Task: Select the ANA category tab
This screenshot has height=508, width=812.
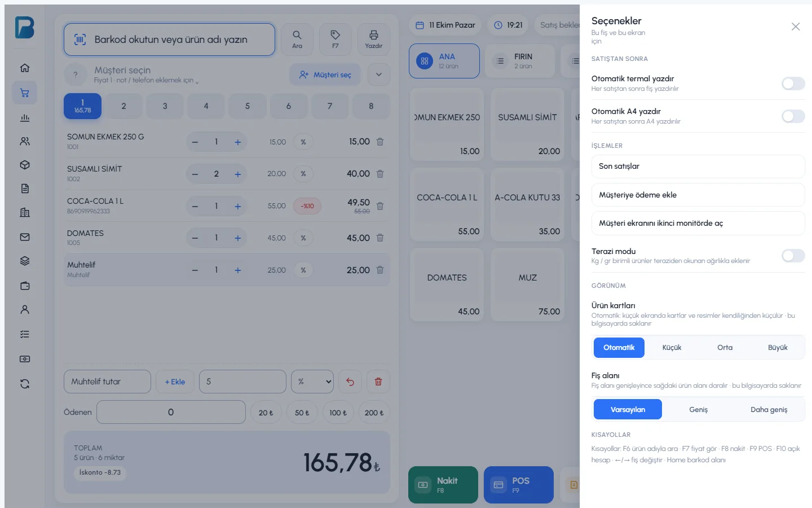Action: click(444, 61)
